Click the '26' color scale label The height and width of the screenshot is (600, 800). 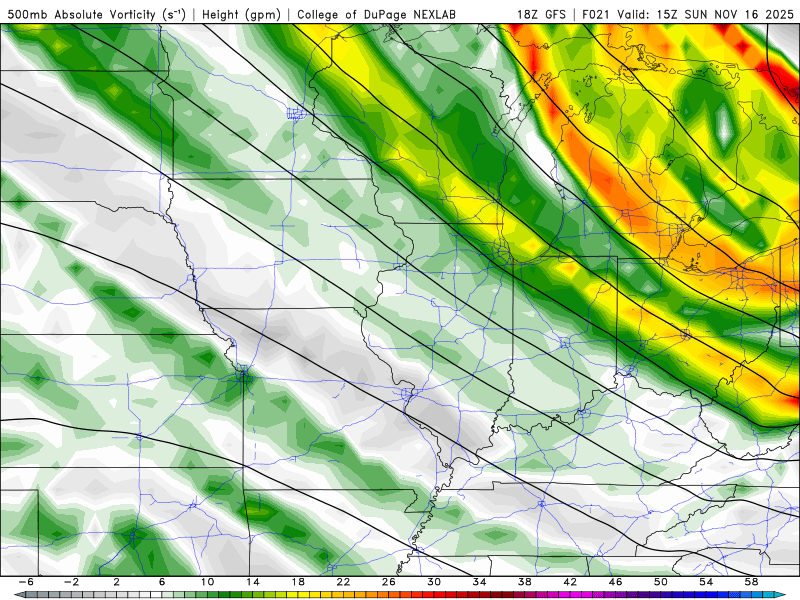click(389, 582)
